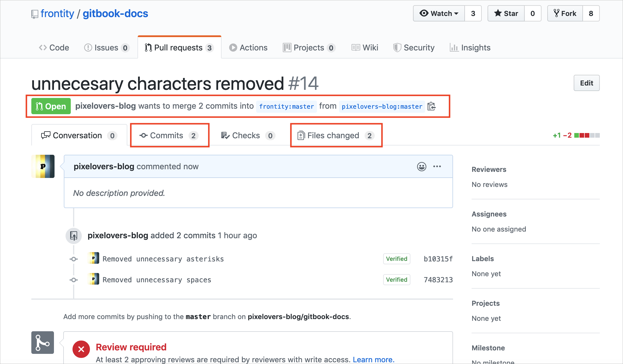Open the Wiki tab
Image resolution: width=623 pixels, height=364 pixels.
(x=365, y=48)
